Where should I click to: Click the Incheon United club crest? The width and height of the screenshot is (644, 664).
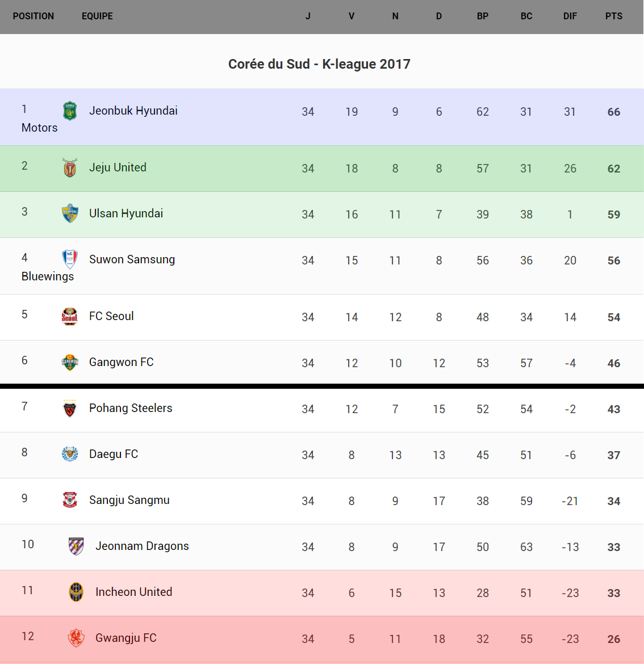(76, 592)
